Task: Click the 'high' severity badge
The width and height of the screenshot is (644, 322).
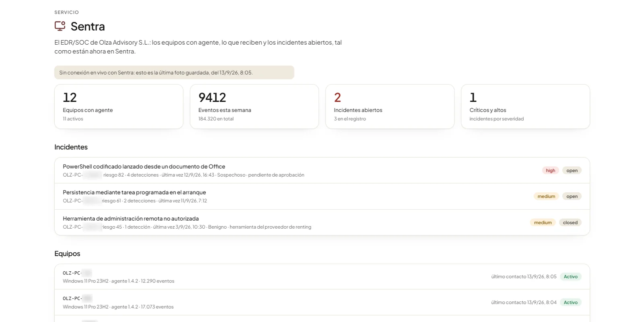Action: click(550, 171)
